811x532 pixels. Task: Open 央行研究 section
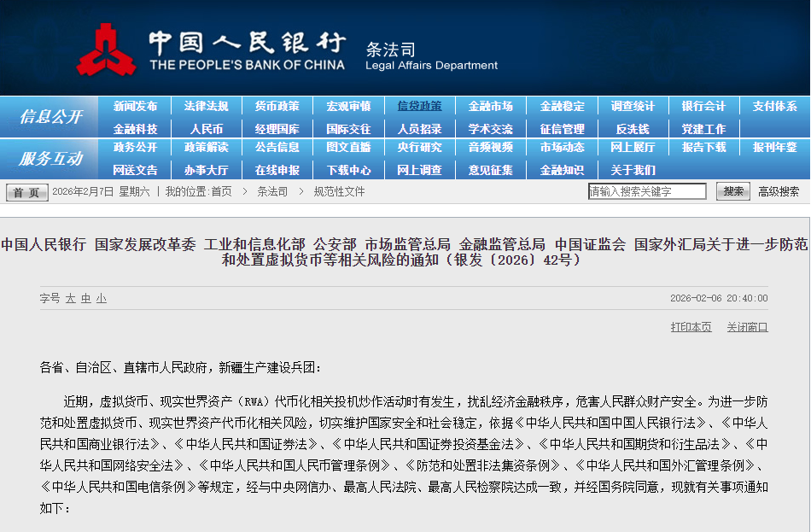419,147
